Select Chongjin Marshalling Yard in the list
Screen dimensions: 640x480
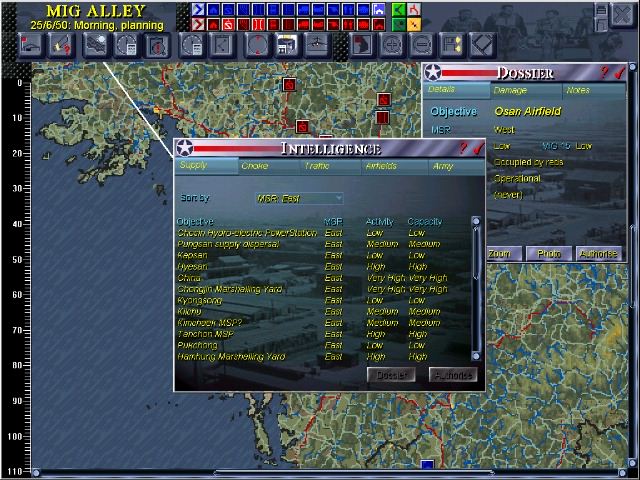pyautogui.click(x=231, y=289)
